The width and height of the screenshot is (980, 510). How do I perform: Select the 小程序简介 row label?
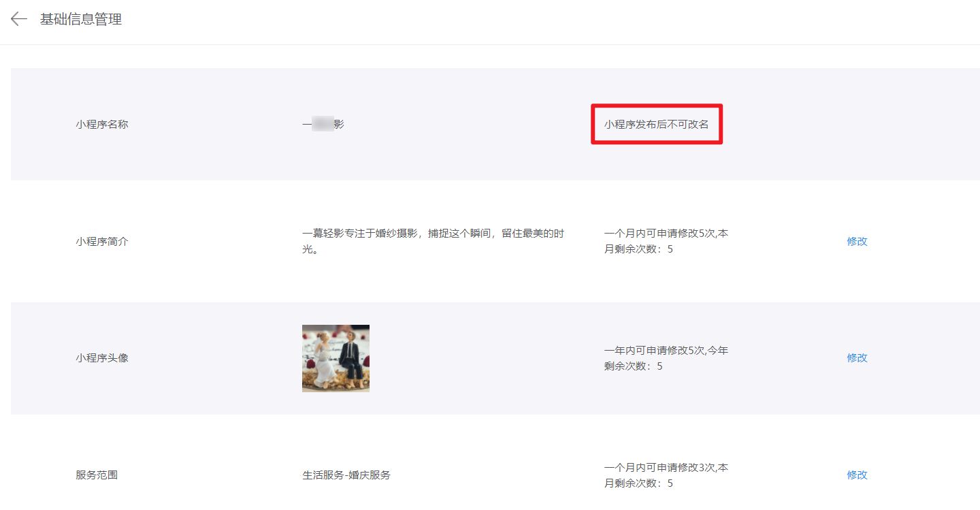click(101, 241)
